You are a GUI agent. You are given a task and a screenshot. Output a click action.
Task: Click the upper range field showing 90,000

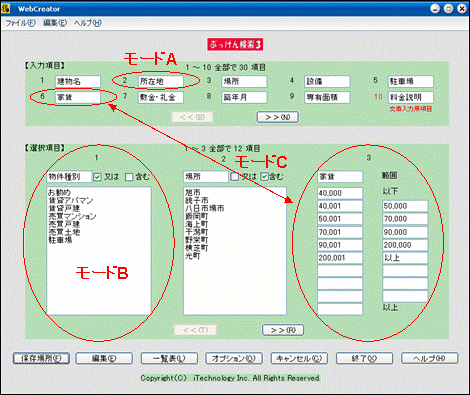coord(405,232)
